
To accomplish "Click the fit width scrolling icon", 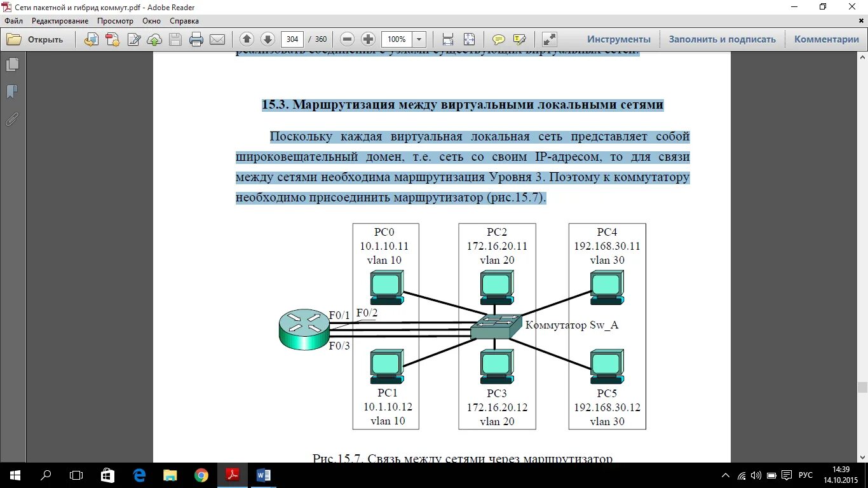I will tap(448, 39).
